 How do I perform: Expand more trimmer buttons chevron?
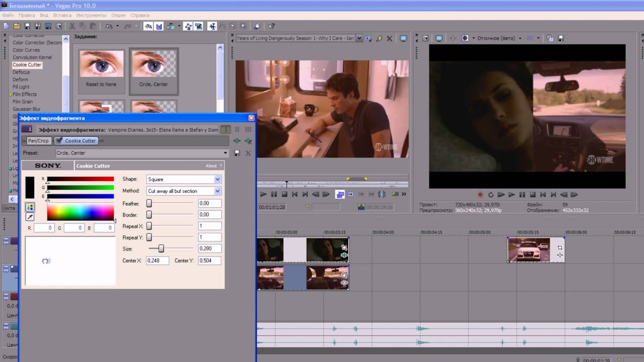(x=404, y=194)
